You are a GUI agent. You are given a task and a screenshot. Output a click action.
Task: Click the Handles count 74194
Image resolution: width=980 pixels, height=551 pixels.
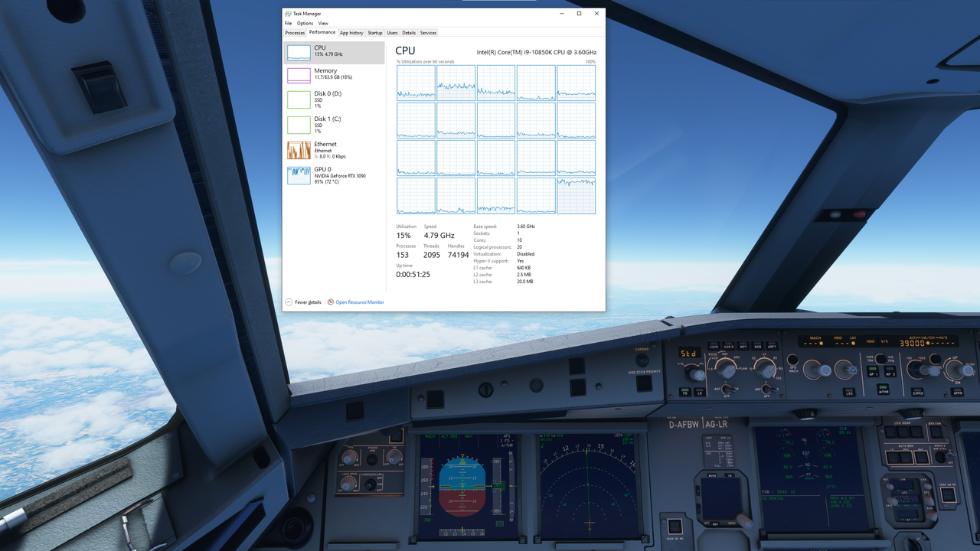[x=458, y=255]
